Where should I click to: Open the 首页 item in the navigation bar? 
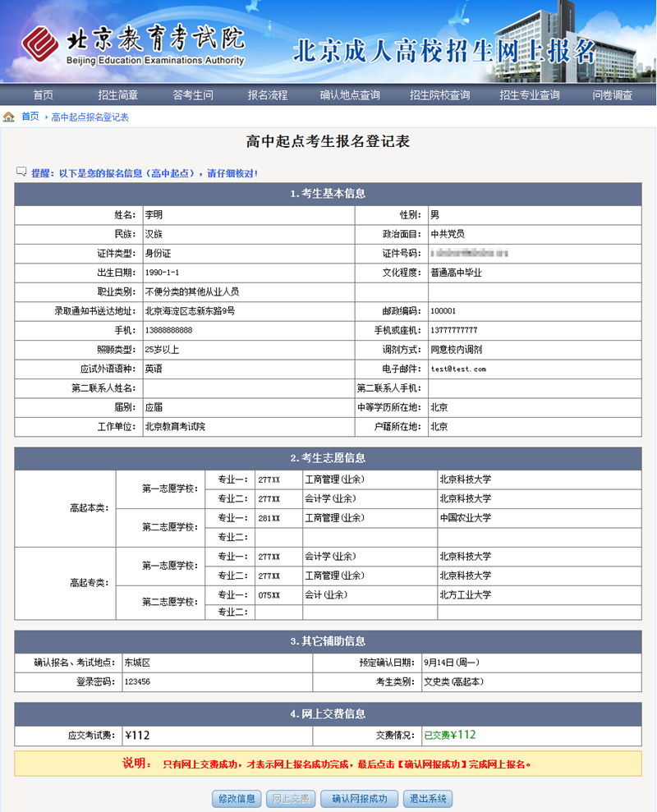pos(44,94)
